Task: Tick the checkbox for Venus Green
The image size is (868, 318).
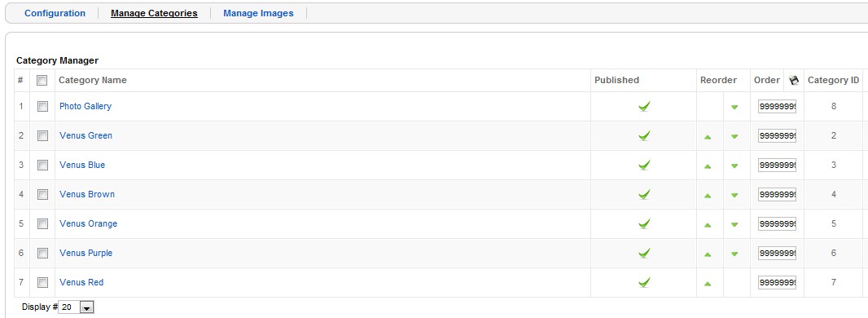Action: pos(42,135)
